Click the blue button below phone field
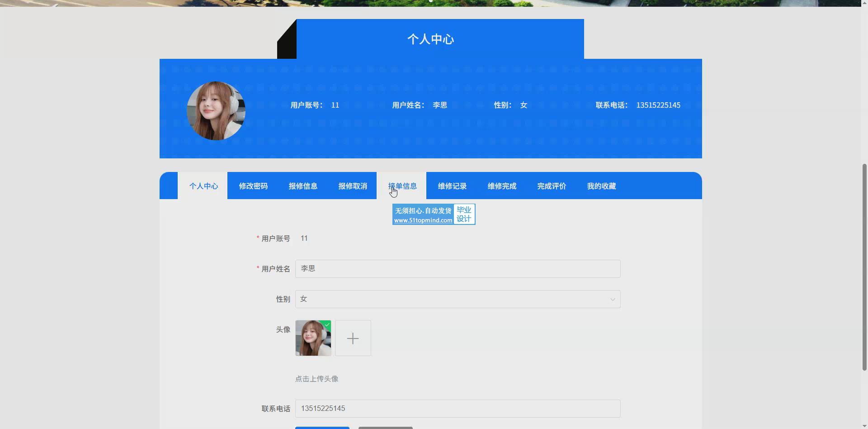The width and height of the screenshot is (868, 429). point(322,428)
